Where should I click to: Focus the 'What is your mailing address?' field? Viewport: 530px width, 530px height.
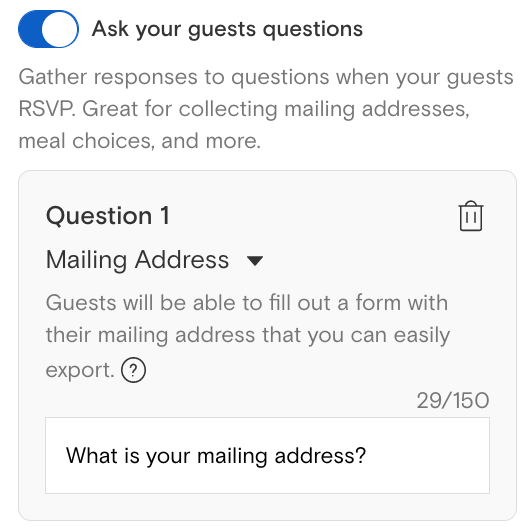coord(267,455)
